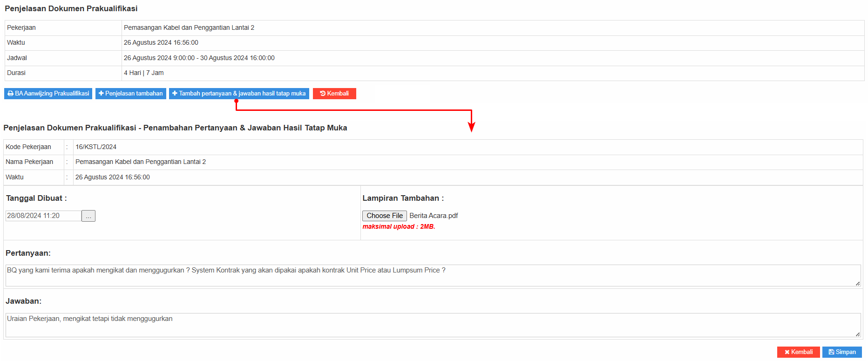Viewport: 868px width, 361px height.
Task: Click the maksimal upload : 2MB. note
Action: (399, 226)
